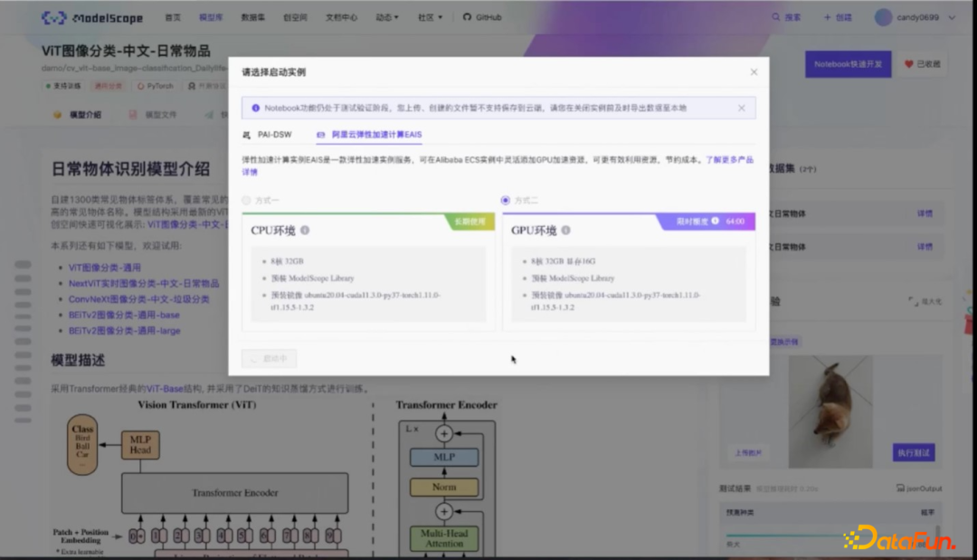Viewport: 977px width, 560px height.
Task: Click the 创建 plus button
Action: (838, 17)
